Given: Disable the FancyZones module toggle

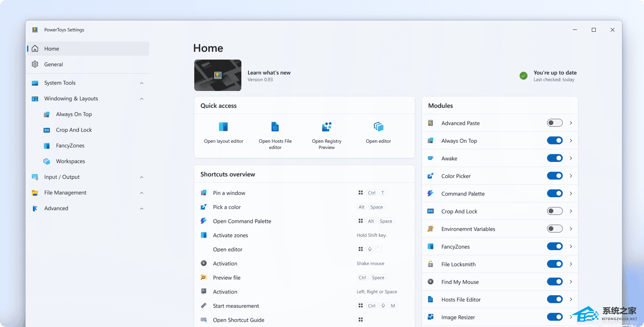Looking at the screenshot, I should pyautogui.click(x=555, y=246).
